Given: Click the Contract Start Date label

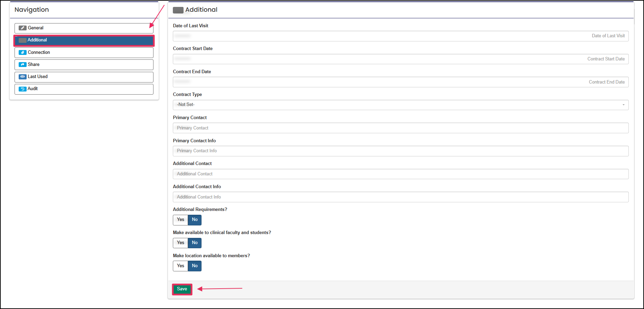Looking at the screenshot, I should point(193,49).
